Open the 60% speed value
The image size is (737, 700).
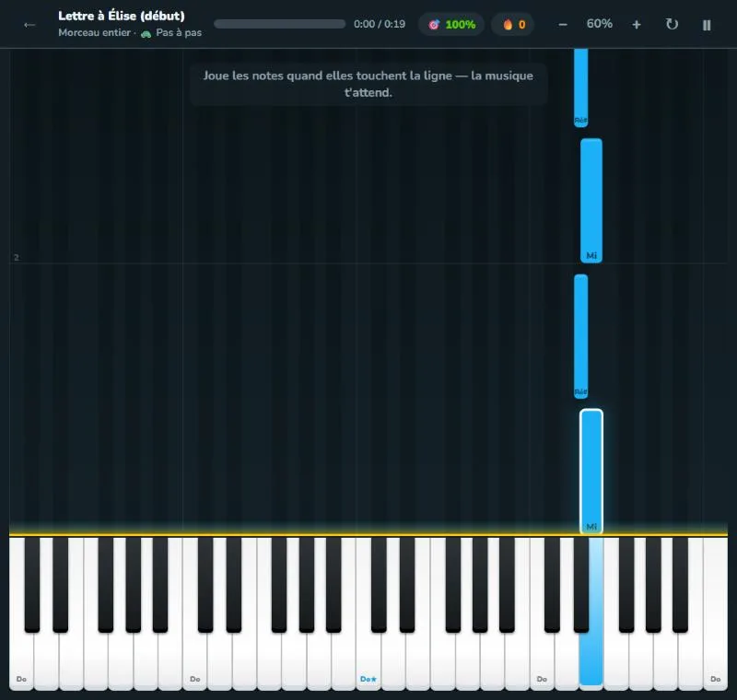(x=600, y=24)
